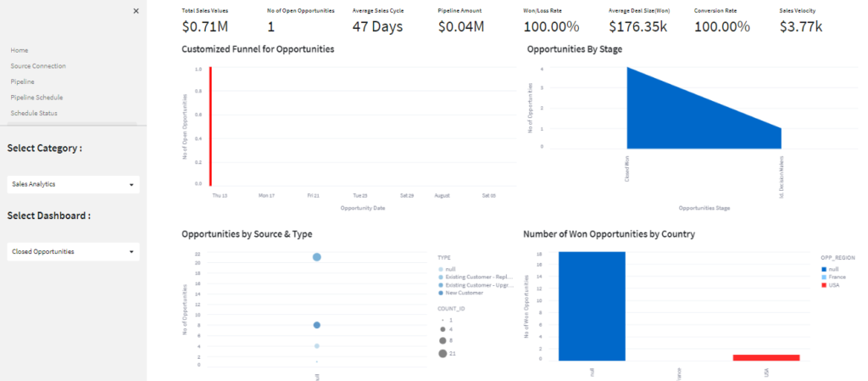This screenshot has height=381, width=868.
Task: Click the COUNT_ID size 21 legend circle
Action: point(442,353)
